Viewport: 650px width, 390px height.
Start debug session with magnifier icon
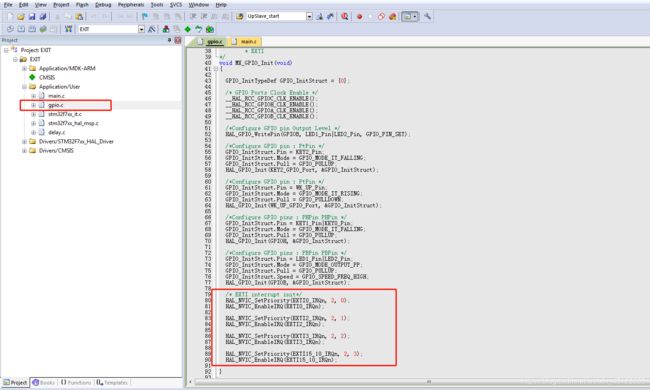tap(344, 17)
